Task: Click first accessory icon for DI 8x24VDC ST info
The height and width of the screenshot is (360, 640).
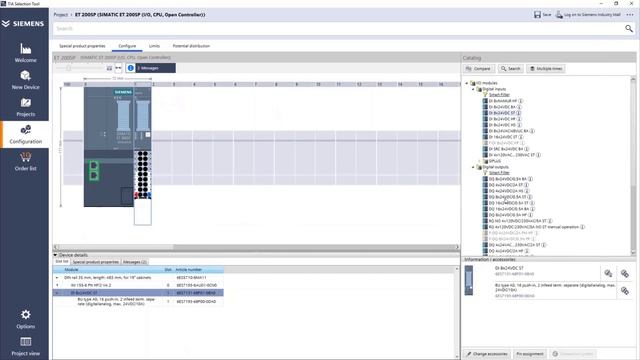Action: tap(608, 273)
